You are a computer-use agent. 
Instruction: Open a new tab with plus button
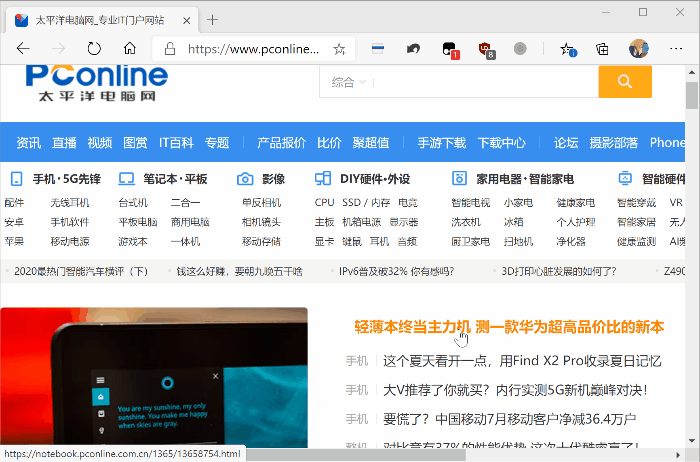point(212,19)
